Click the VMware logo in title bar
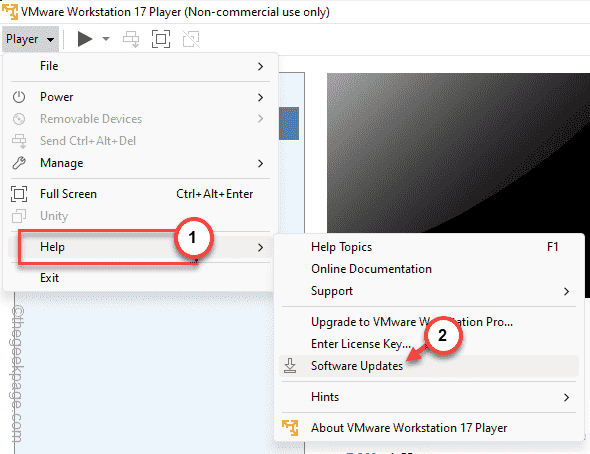 coord(9,11)
